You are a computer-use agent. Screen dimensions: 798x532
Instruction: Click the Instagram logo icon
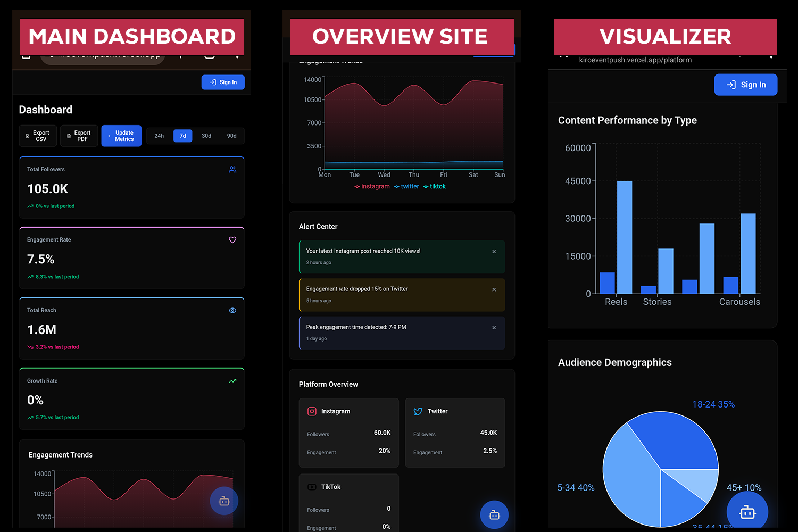[312, 411]
